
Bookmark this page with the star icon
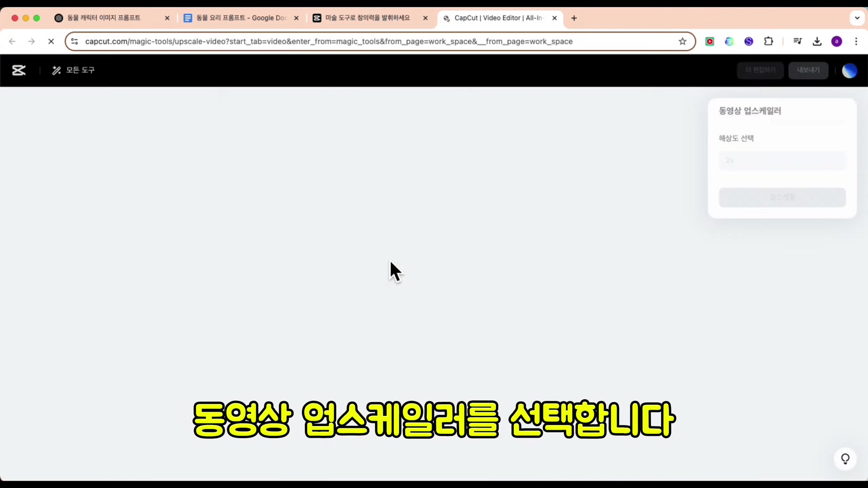pos(682,42)
